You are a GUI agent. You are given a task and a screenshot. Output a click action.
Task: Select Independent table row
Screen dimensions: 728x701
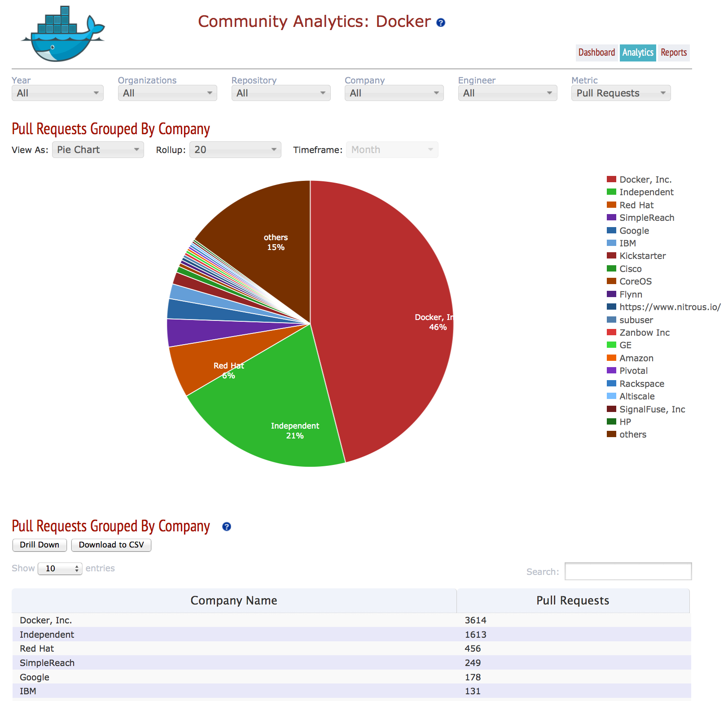(x=351, y=635)
